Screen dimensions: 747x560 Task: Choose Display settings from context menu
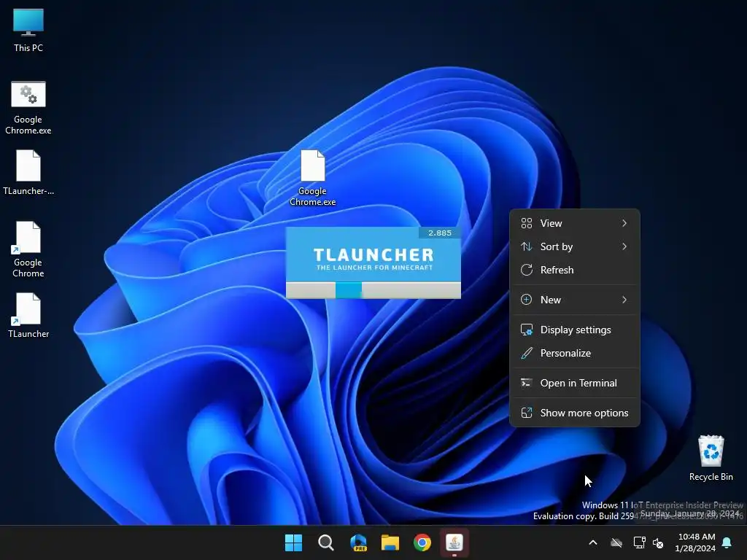point(575,330)
